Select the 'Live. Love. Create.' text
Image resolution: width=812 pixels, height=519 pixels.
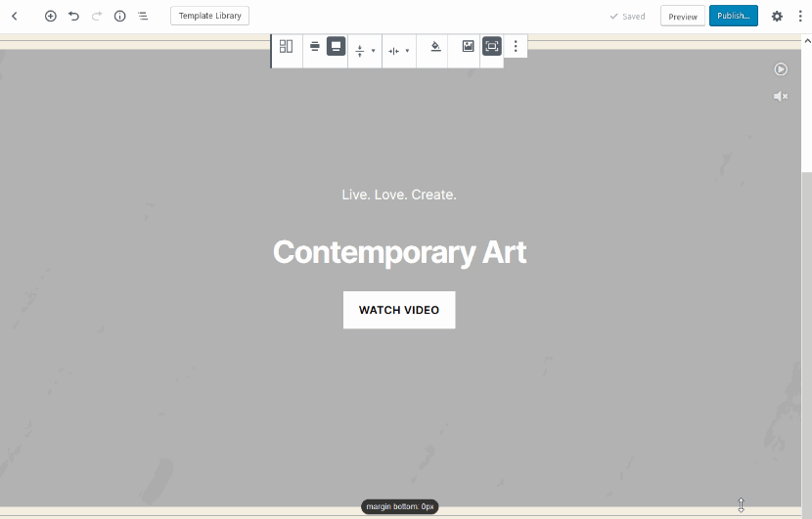point(399,195)
